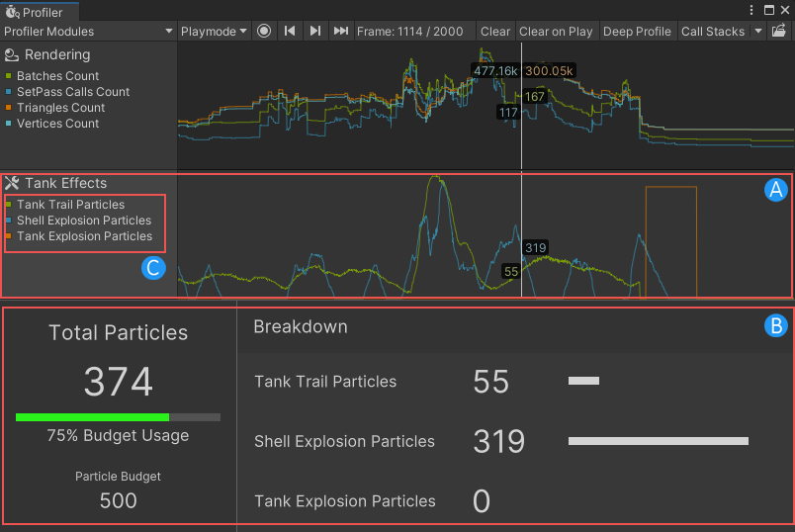Enable Deep Profile

click(637, 32)
